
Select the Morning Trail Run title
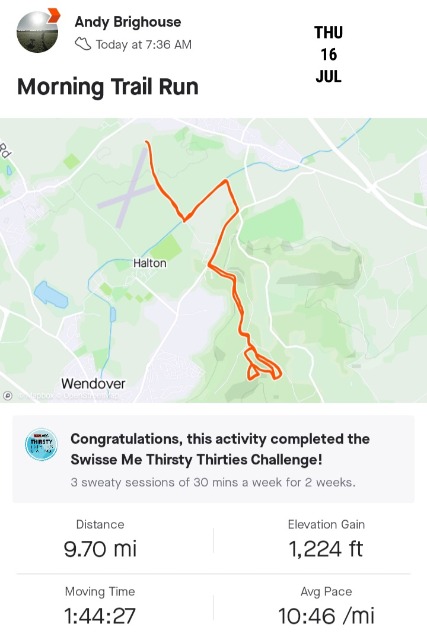click(108, 87)
